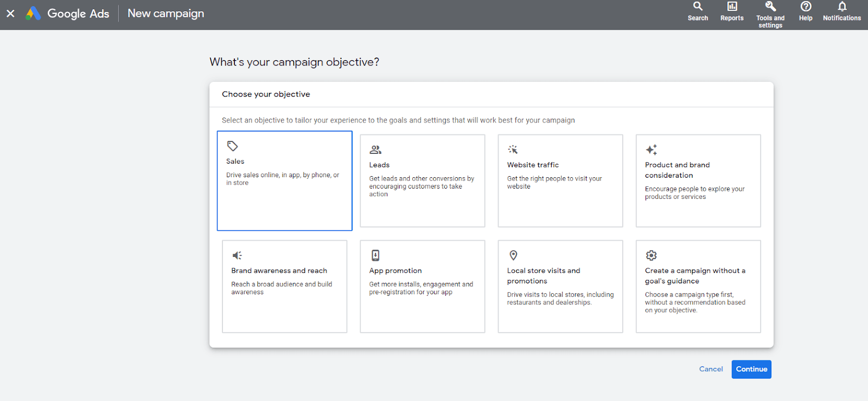Click the people icon on Leads card
Image resolution: width=868 pixels, height=401 pixels.
pyautogui.click(x=375, y=150)
